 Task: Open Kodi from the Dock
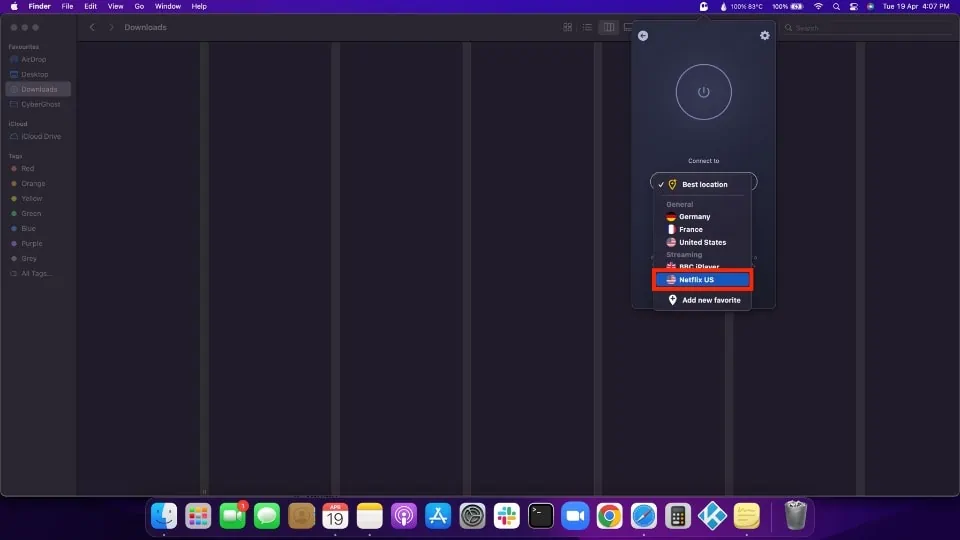713,516
